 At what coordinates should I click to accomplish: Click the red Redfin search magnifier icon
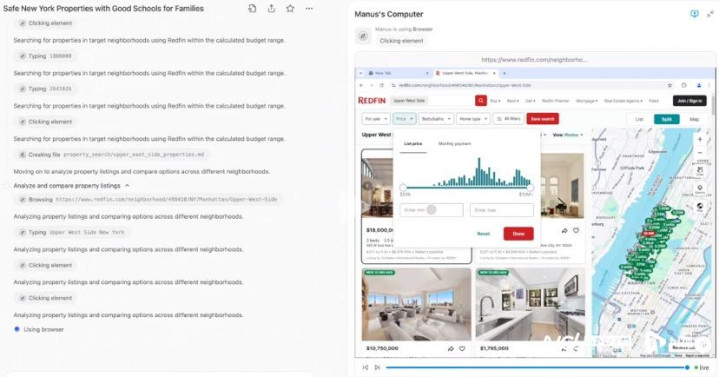481,100
